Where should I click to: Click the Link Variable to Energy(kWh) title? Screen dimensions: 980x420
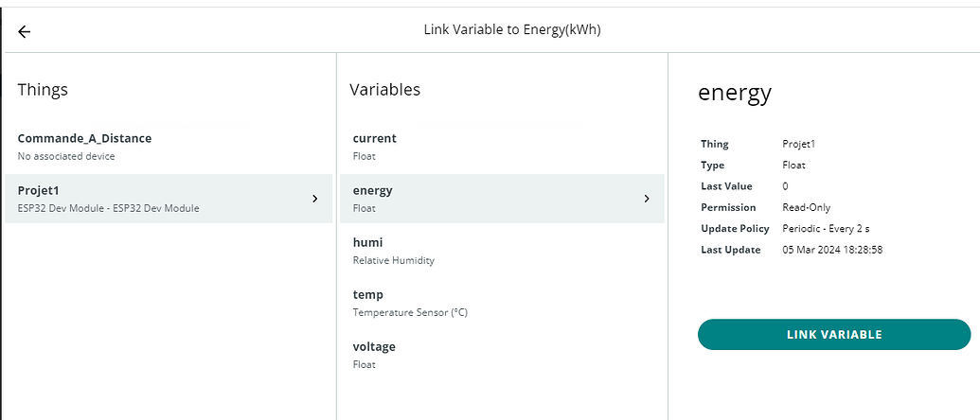(512, 30)
